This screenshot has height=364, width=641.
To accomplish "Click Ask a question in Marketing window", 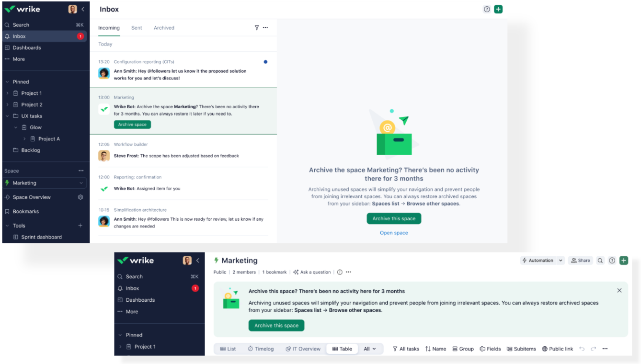I will coord(312,272).
